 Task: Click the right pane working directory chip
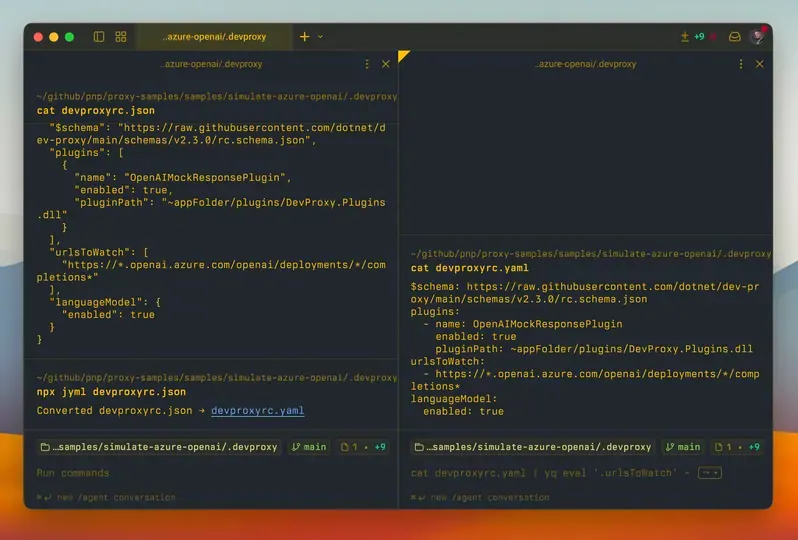click(x=534, y=447)
